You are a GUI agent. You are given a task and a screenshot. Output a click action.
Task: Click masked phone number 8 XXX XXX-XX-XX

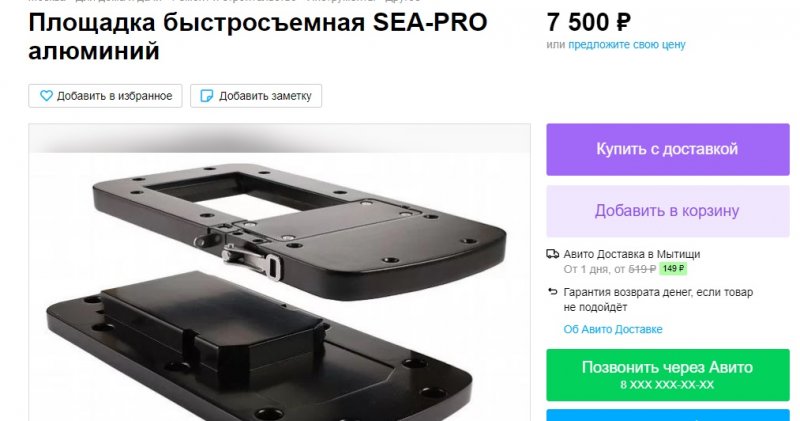[x=667, y=385]
